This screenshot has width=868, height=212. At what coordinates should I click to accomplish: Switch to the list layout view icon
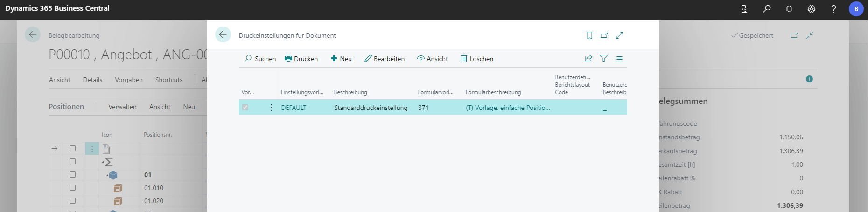coord(619,59)
